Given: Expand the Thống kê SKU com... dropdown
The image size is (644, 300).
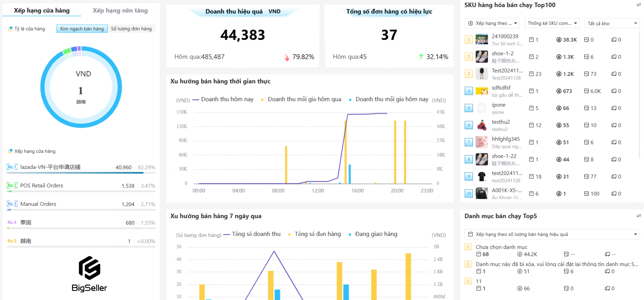Looking at the screenshot, I should click(552, 23).
